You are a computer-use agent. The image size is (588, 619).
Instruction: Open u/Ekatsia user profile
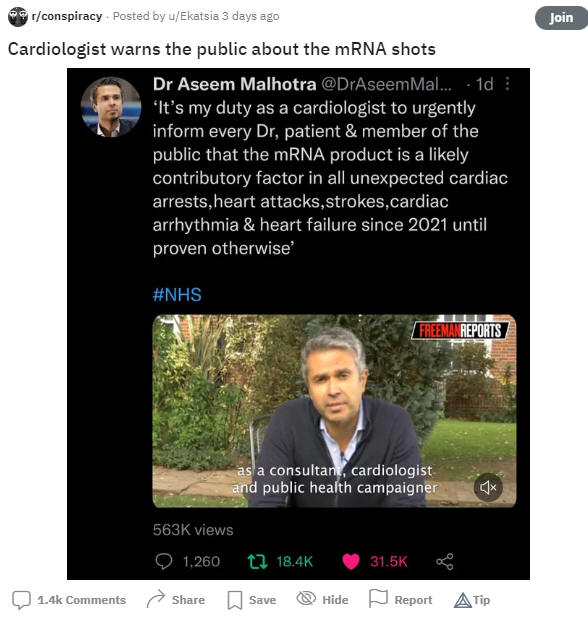(x=193, y=16)
